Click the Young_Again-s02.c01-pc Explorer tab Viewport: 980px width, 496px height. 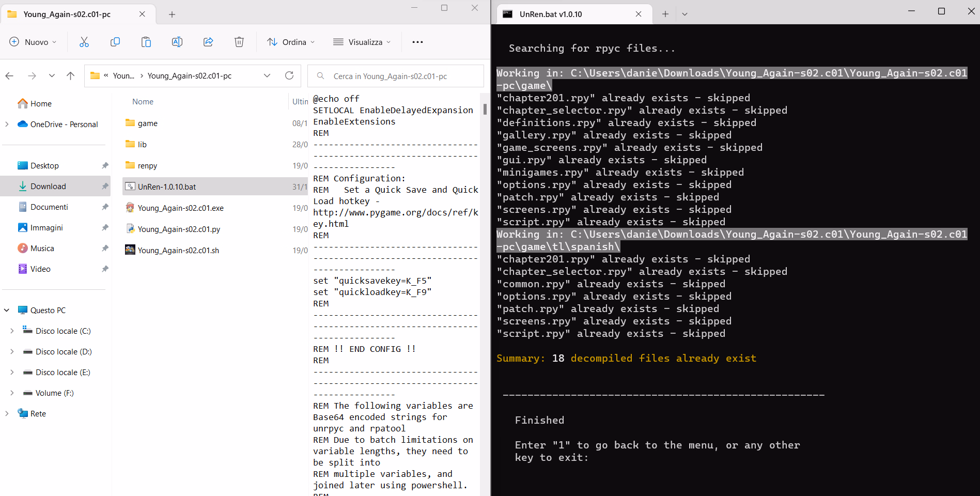tap(67, 14)
